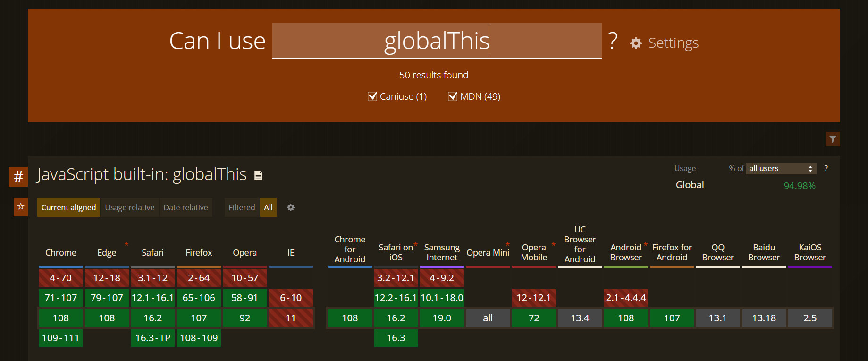Click the Opera column header
The image size is (868, 361).
[244, 253]
